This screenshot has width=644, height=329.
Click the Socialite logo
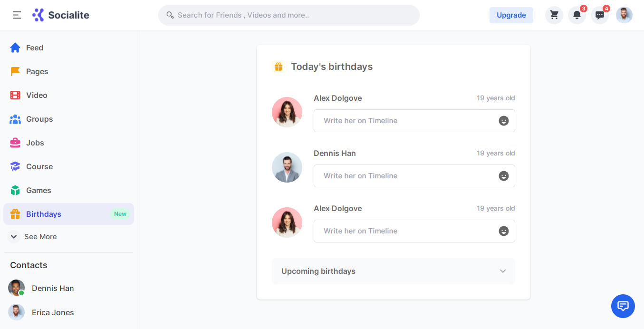point(61,15)
